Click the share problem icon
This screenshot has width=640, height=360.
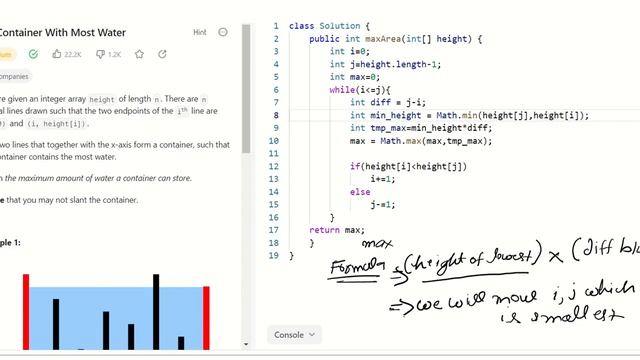(162, 54)
